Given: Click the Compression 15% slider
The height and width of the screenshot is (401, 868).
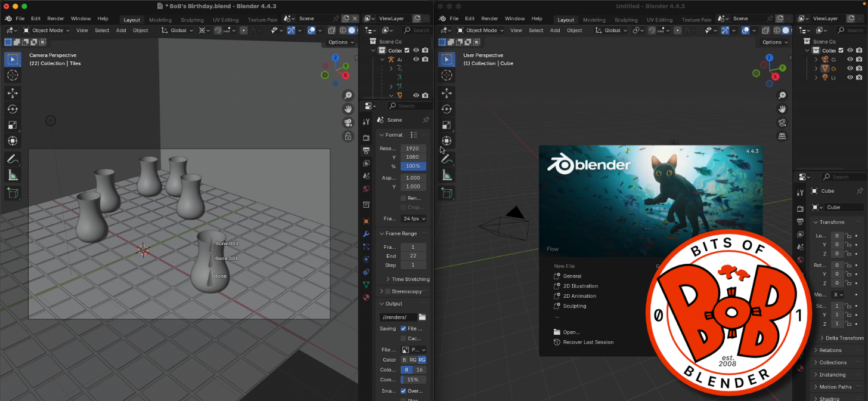Looking at the screenshot, I should [x=413, y=380].
